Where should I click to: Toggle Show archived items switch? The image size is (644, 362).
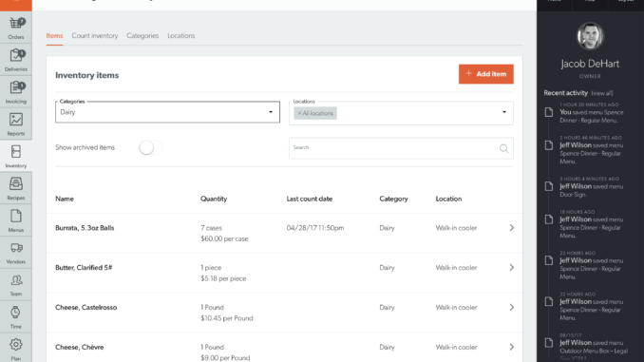[x=150, y=147]
